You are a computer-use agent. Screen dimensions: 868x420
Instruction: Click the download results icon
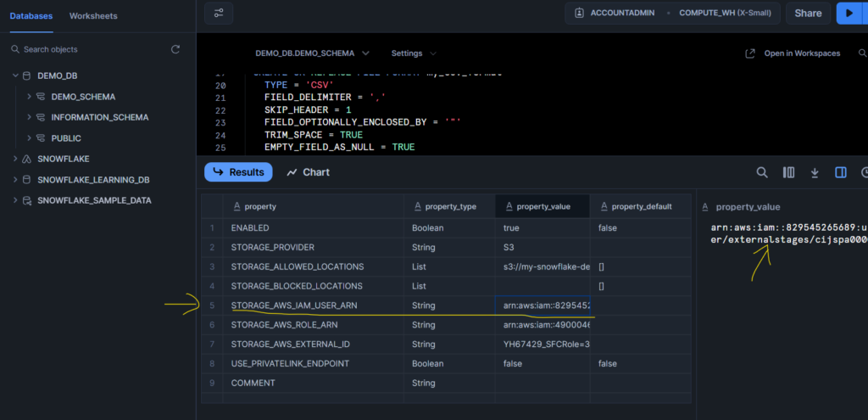pyautogui.click(x=815, y=172)
